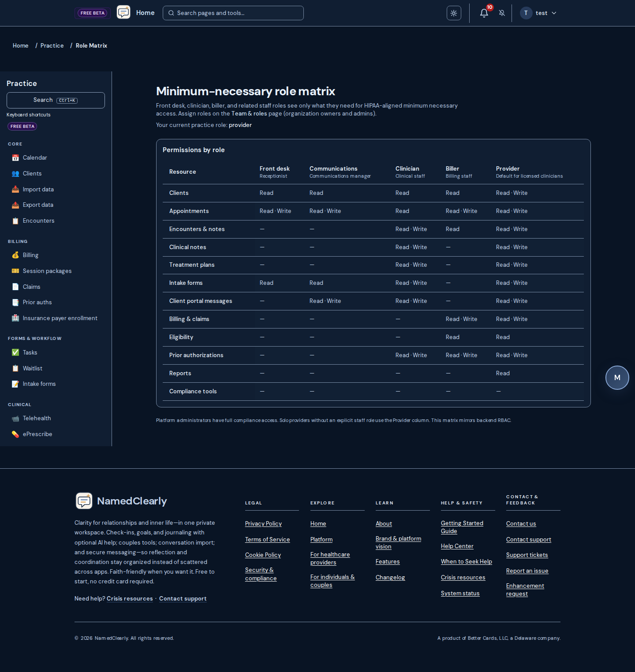Open System status footer link
This screenshot has height=672, width=635.
(x=460, y=594)
